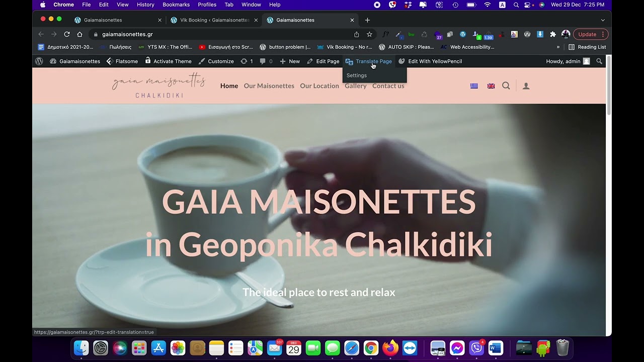Open the Chrome History menu
The height and width of the screenshot is (362, 644).
coord(145,5)
